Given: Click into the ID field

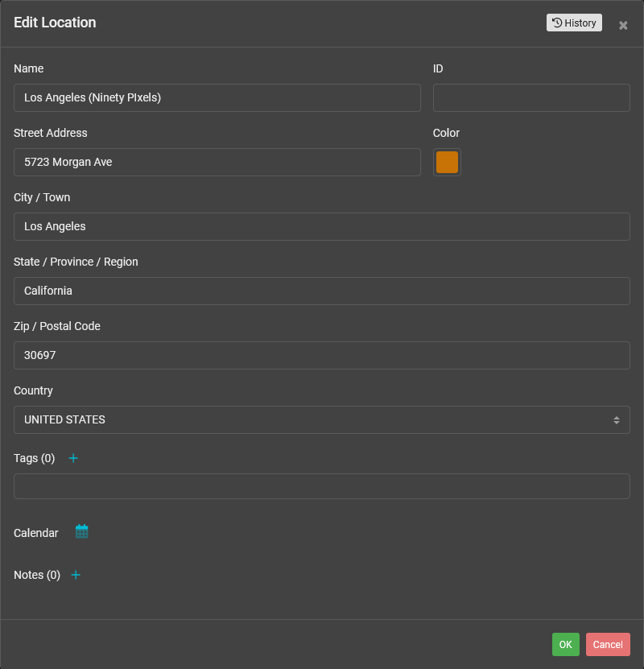Looking at the screenshot, I should (x=531, y=97).
